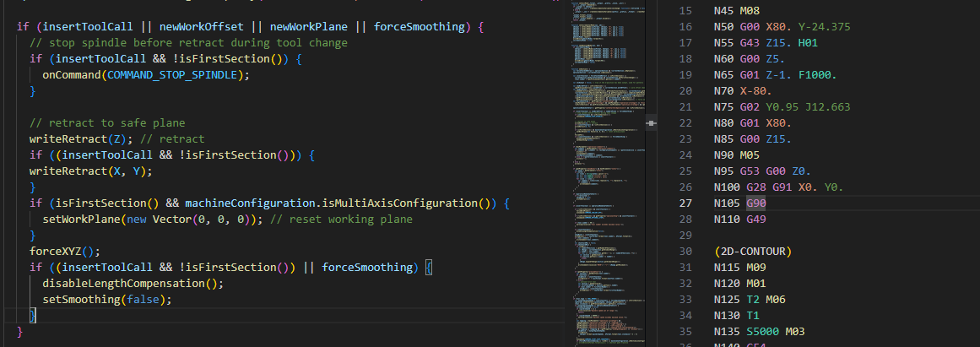Click the writeRetract(X, Y) line
The image size is (980, 347).
point(90,171)
